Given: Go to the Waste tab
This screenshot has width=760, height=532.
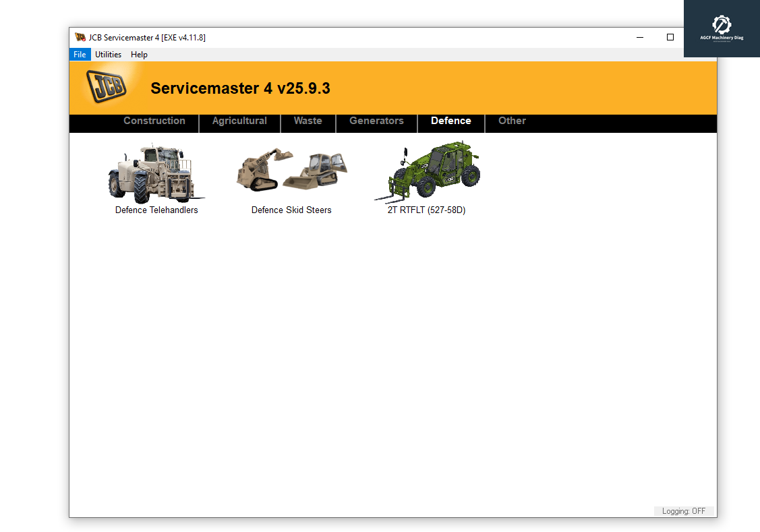Looking at the screenshot, I should pos(308,121).
